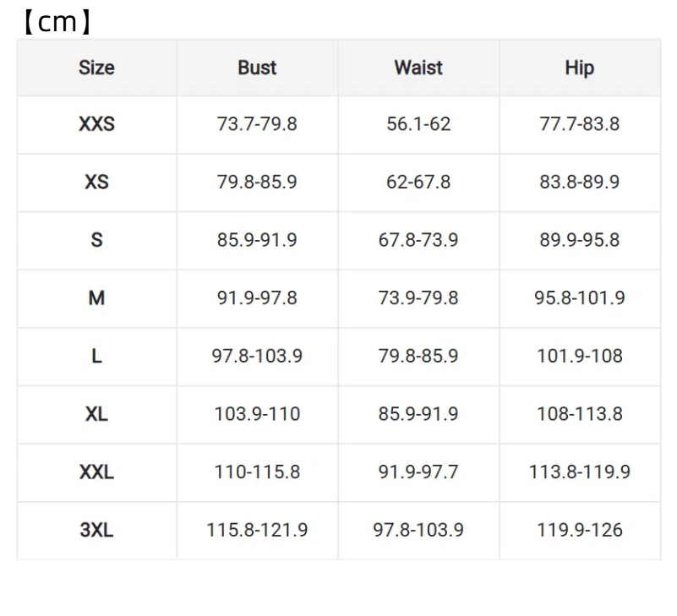The height and width of the screenshot is (616, 677).
Task: Click the Size column header
Action: (96, 68)
